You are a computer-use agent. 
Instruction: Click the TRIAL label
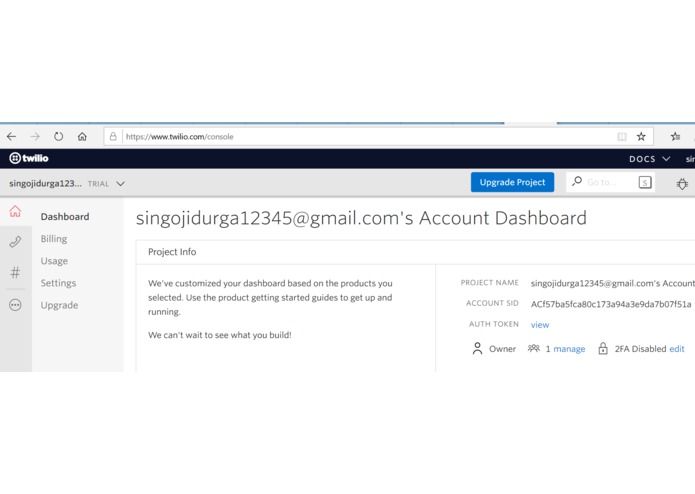coord(98,184)
